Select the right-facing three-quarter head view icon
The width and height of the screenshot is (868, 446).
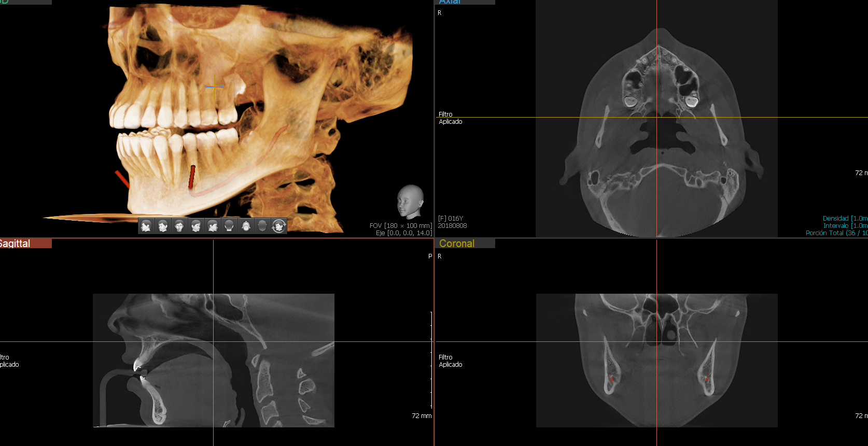(x=196, y=226)
